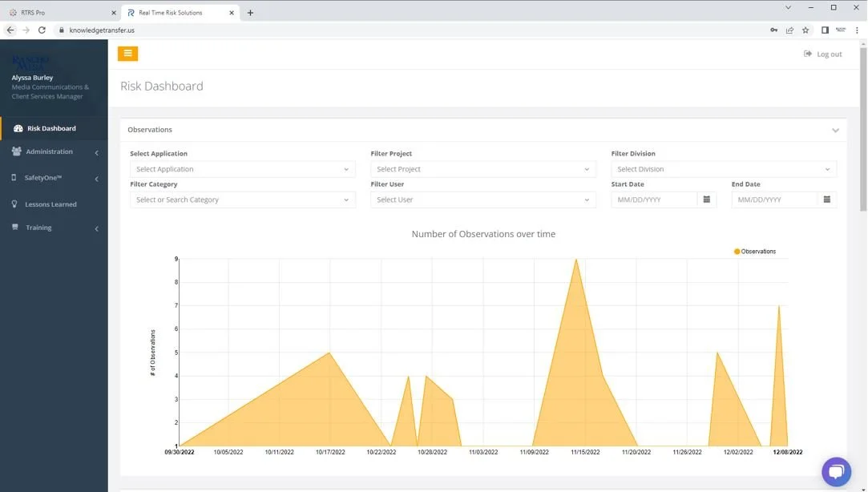Go back in browser history
This screenshot has width=868, height=492.
pos(10,30)
